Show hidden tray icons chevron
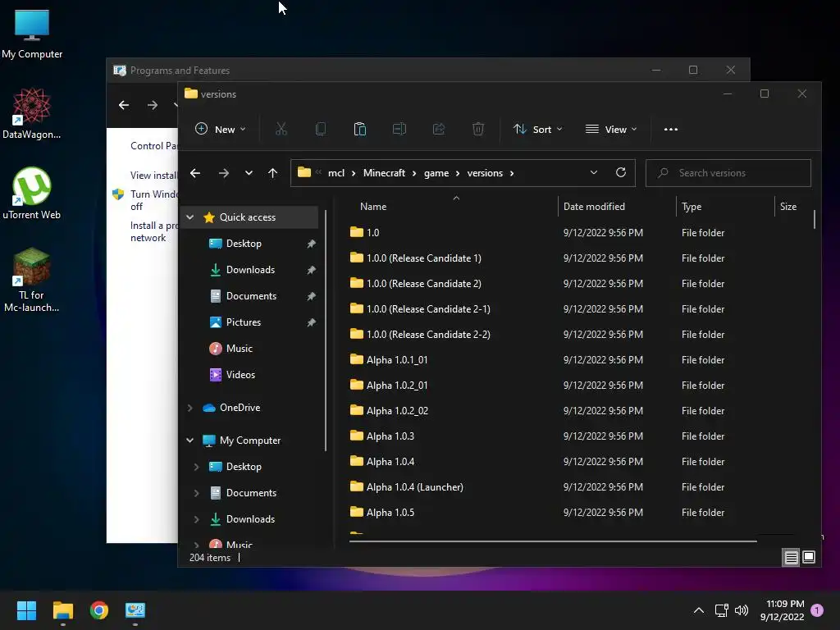 [699, 610]
